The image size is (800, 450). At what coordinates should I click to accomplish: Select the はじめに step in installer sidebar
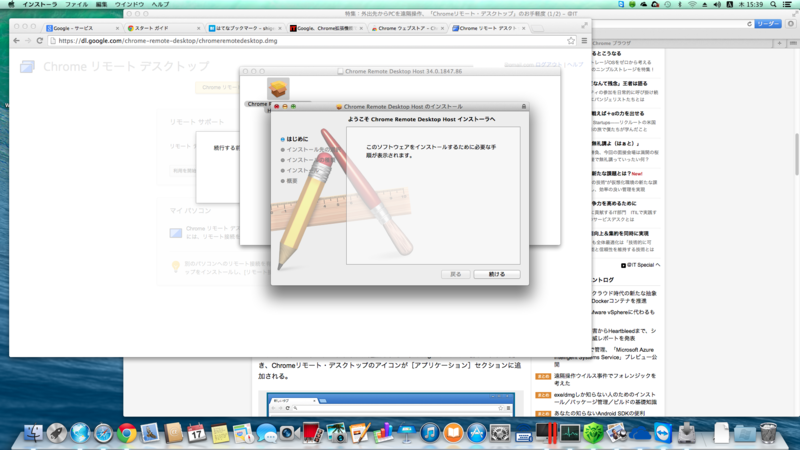297,139
